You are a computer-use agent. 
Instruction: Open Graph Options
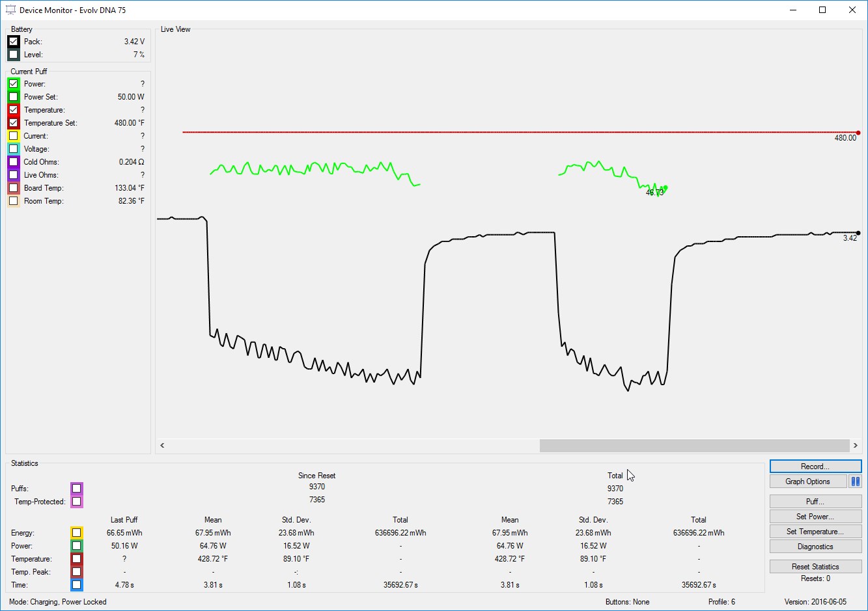pos(807,482)
